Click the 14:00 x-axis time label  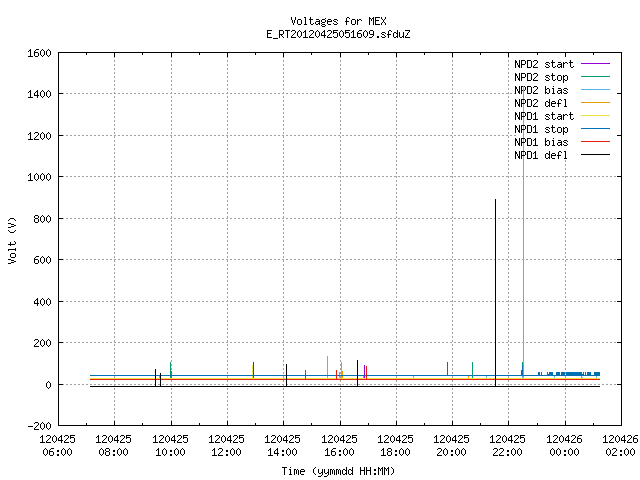(x=282, y=452)
